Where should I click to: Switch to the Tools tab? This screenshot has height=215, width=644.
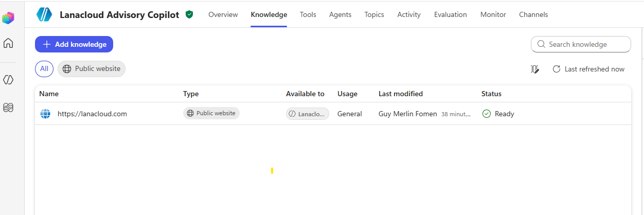click(x=308, y=14)
